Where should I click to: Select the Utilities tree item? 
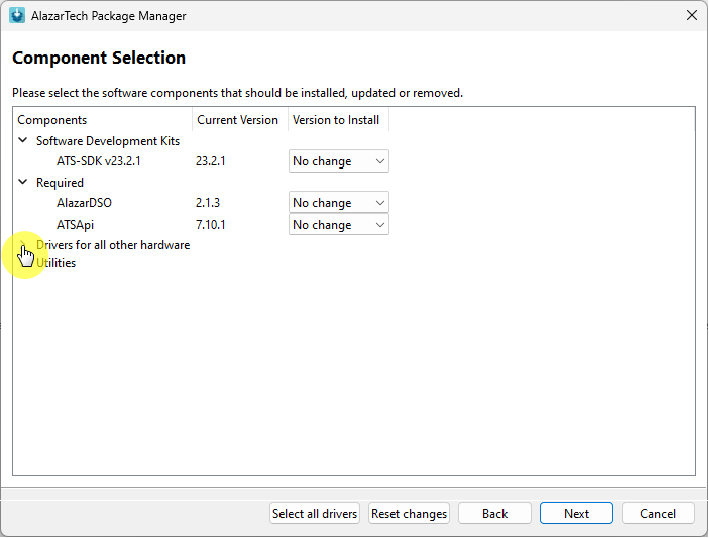coord(56,263)
